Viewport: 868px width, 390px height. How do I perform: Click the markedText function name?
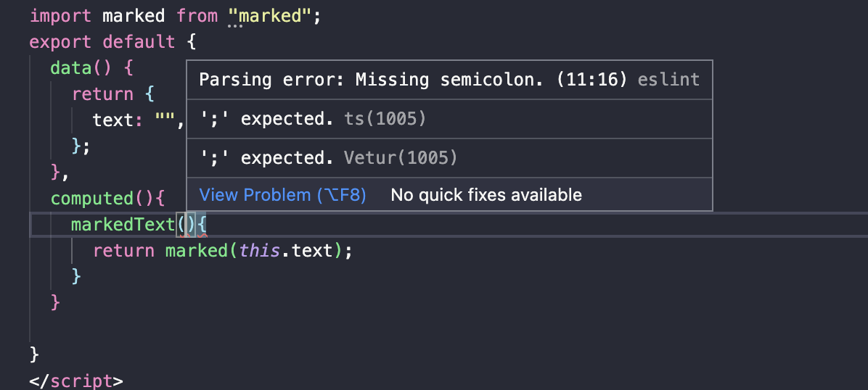click(x=123, y=225)
